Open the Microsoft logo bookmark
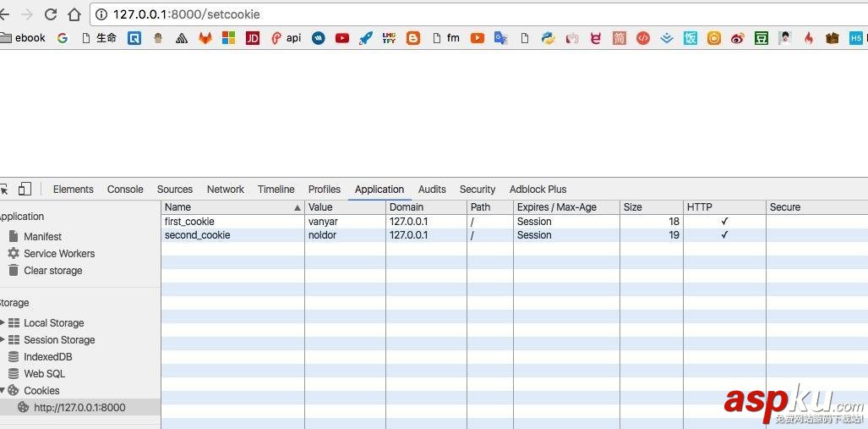868x429 pixels. click(229, 38)
